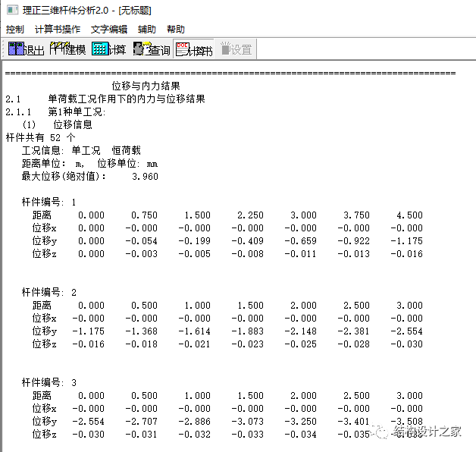Viewport: 476px width, 452px height.
Task: Click member 2 位移y value -2.381
Action: coord(354,331)
